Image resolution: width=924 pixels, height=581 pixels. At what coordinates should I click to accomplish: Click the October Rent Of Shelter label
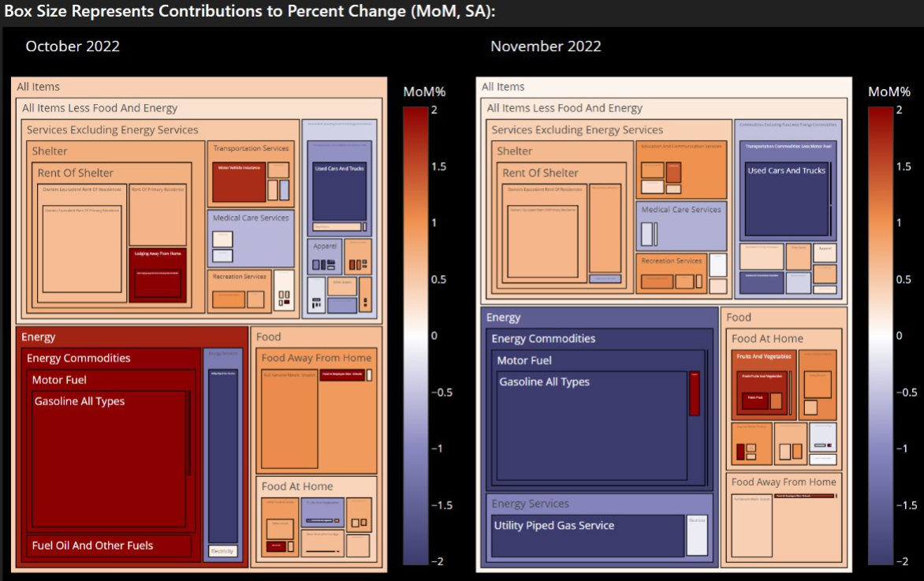pos(76,173)
